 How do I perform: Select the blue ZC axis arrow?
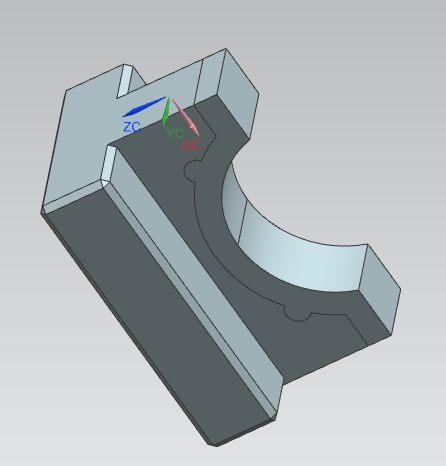coord(144,107)
